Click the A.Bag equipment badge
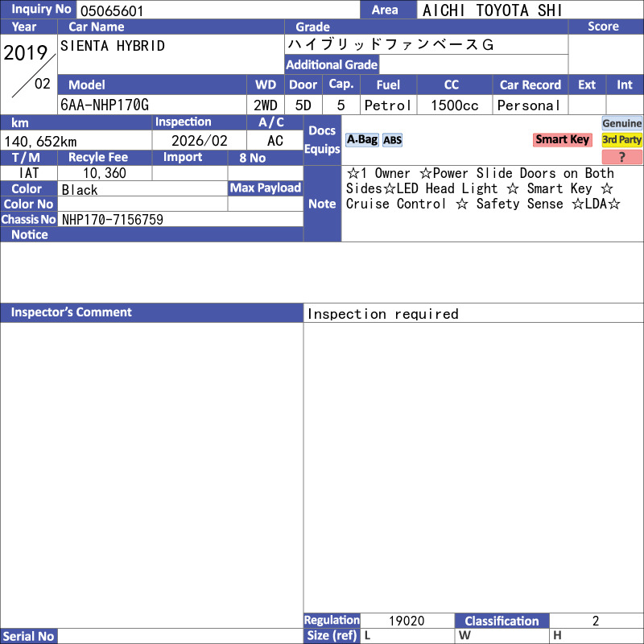The height and width of the screenshot is (644, 644). click(x=361, y=139)
